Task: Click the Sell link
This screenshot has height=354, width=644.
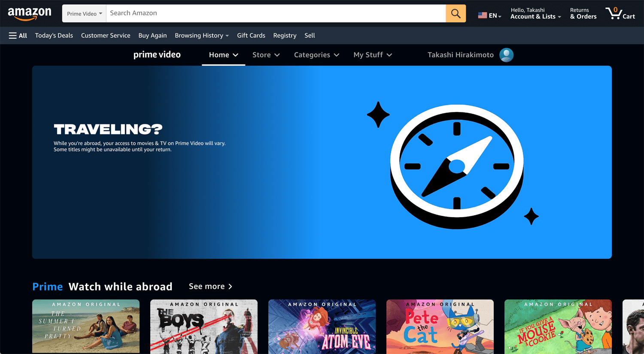Action: [310, 36]
